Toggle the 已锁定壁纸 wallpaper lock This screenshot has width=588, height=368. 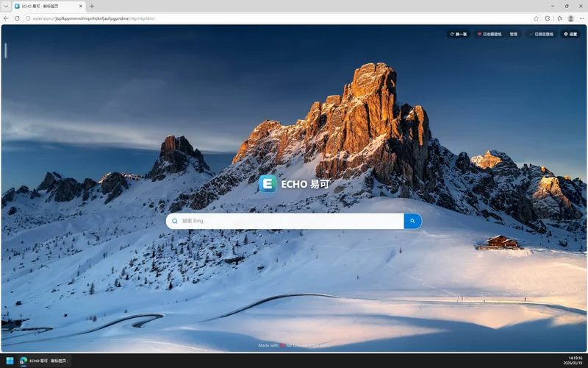(x=541, y=34)
